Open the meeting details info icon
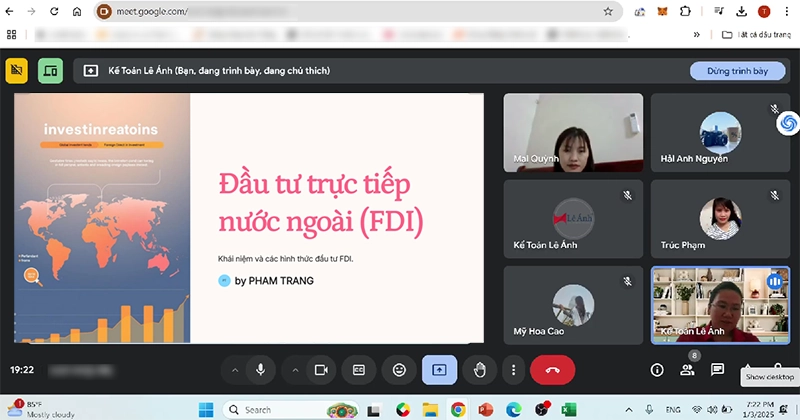The image size is (800, 420). (x=657, y=369)
